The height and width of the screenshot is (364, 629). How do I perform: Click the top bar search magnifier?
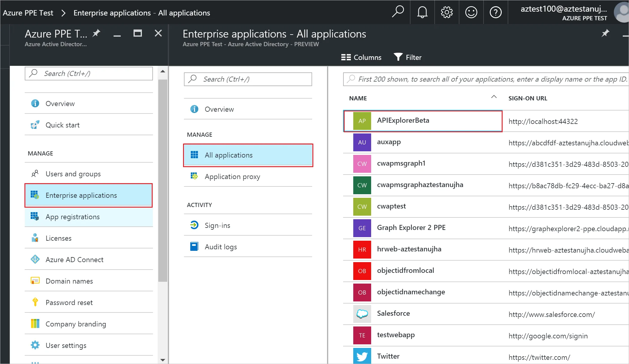pyautogui.click(x=398, y=12)
